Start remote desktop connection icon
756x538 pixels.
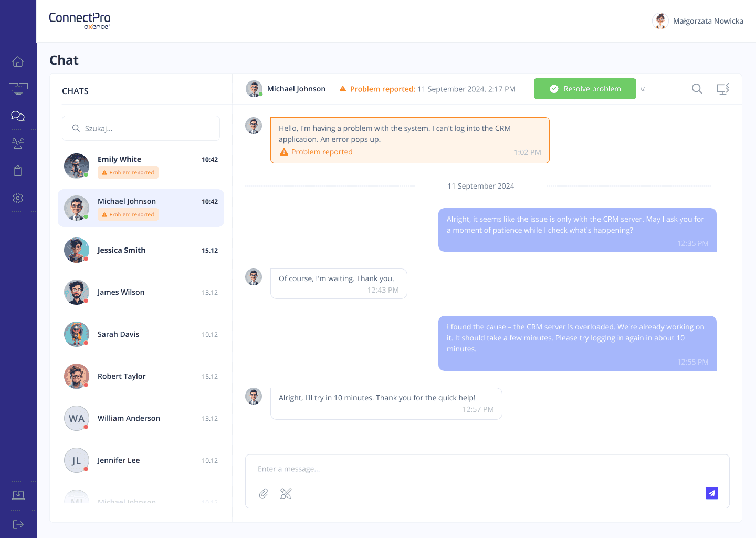723,89
